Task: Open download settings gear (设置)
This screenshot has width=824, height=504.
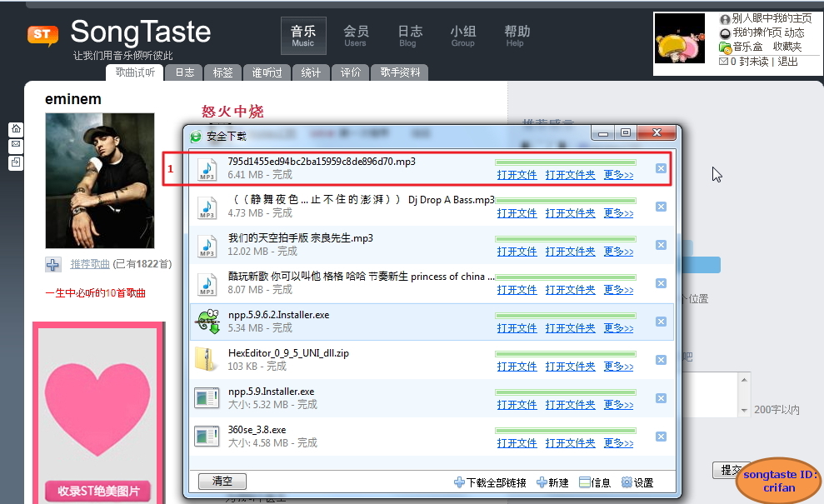Action: [x=637, y=482]
